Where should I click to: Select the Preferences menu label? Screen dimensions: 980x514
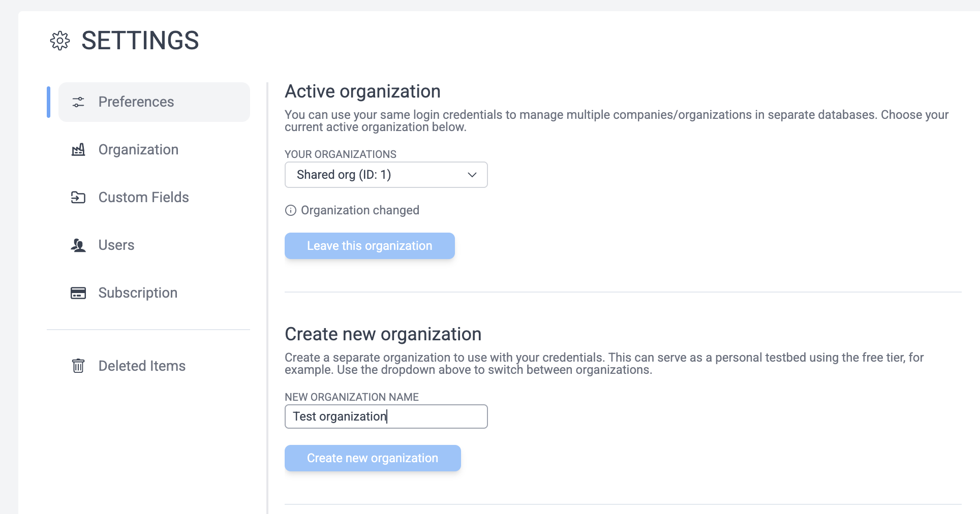tap(136, 102)
